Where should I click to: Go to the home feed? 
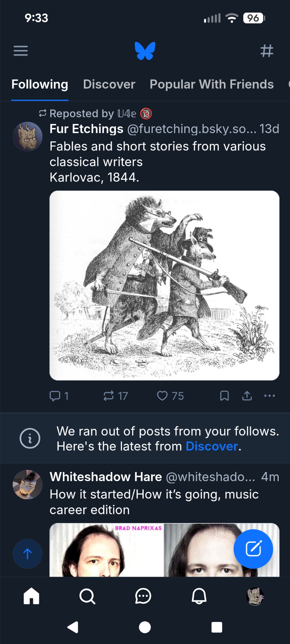[32, 596]
